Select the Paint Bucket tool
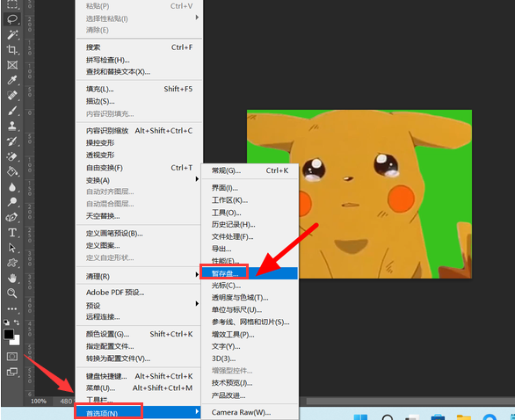The height and width of the screenshot is (420, 515). (x=12, y=171)
